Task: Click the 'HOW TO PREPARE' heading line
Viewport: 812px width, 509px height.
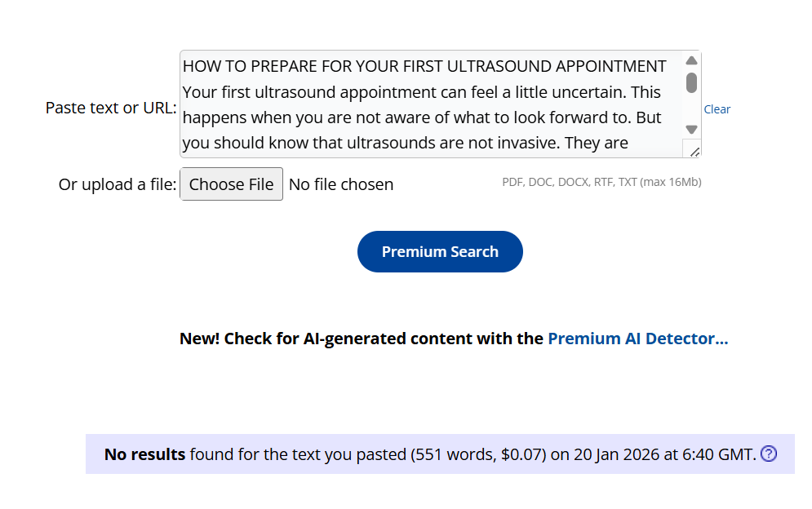Action: click(x=424, y=66)
